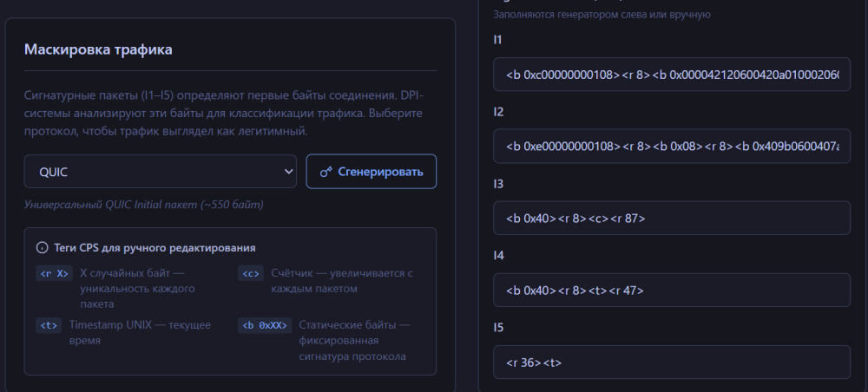Viewport: 868px width, 392px height.
Task: Focus the I2 signature packet field
Action: (671, 147)
